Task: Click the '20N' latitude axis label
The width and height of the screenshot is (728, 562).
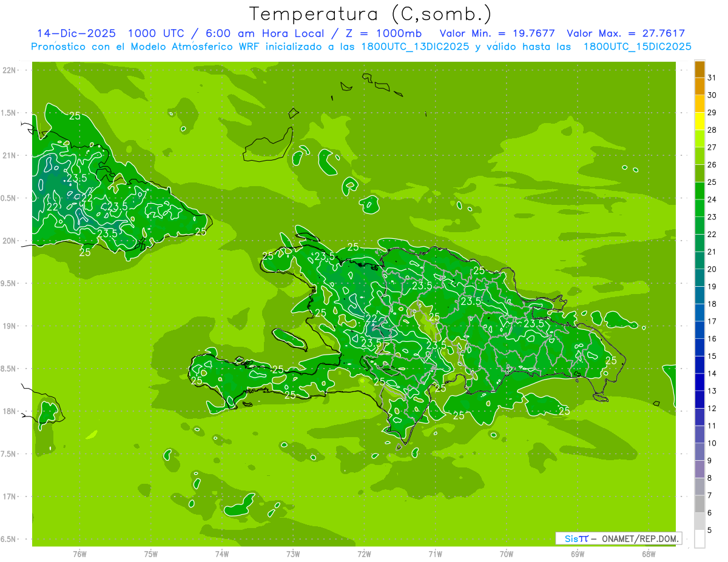Action: click(9, 241)
